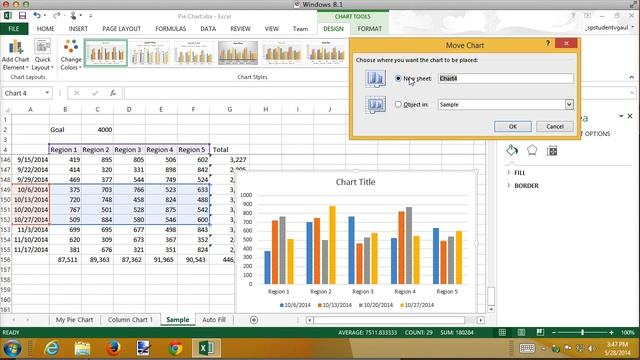Select cell with Goal value 4000
The width and height of the screenshot is (640, 360).
(x=97, y=129)
